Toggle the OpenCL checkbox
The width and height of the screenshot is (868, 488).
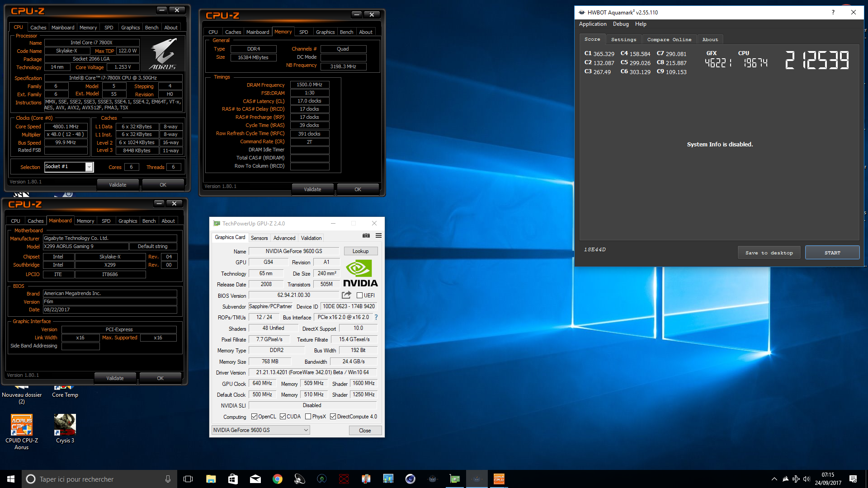(254, 417)
